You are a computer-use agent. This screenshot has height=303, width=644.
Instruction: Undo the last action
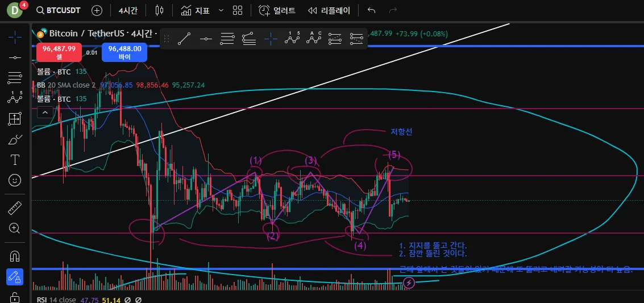point(371,11)
